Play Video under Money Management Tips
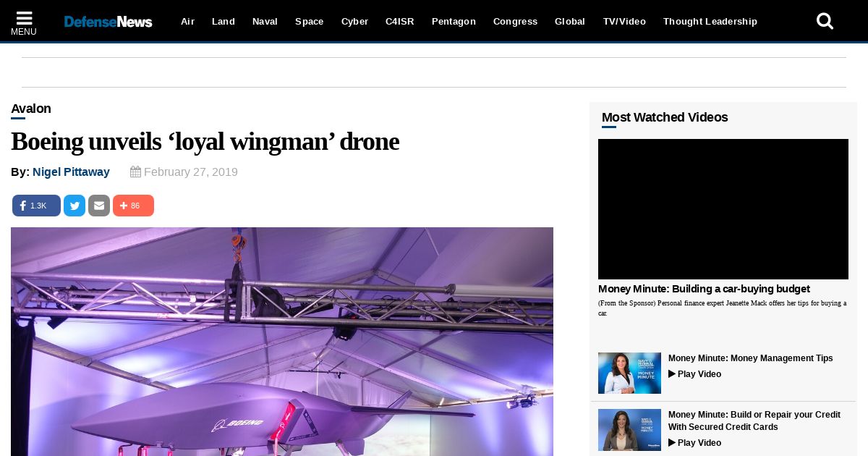The height and width of the screenshot is (456, 868). 694,374
